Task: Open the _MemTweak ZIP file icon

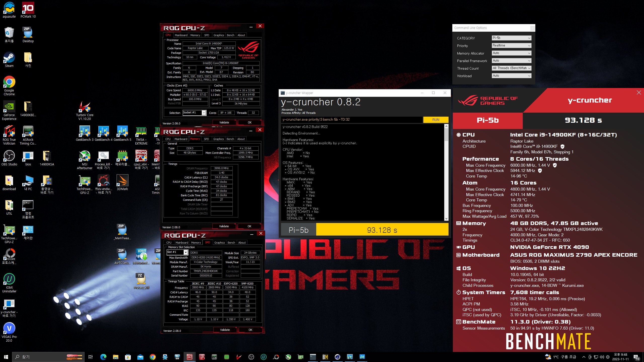Action: click(123, 232)
